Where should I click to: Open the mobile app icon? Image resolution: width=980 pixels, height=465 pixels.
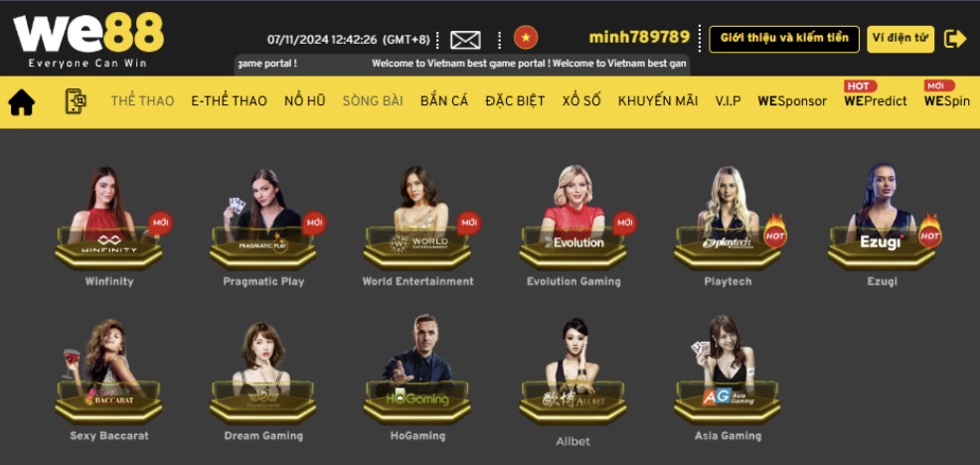76,101
